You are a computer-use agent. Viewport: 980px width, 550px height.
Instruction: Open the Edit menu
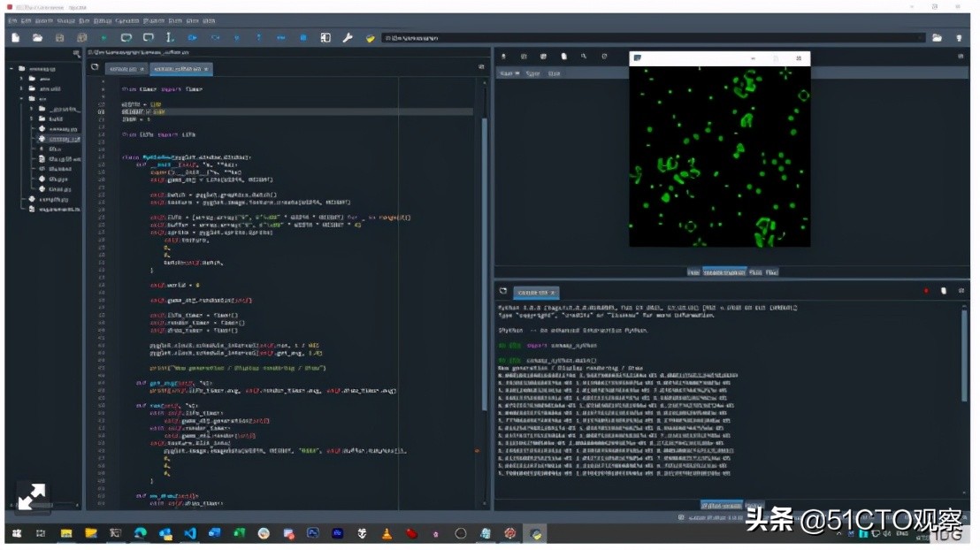pos(27,20)
